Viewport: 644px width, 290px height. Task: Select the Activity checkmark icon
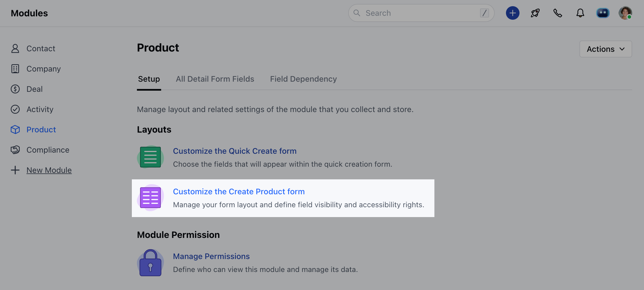[x=15, y=109]
